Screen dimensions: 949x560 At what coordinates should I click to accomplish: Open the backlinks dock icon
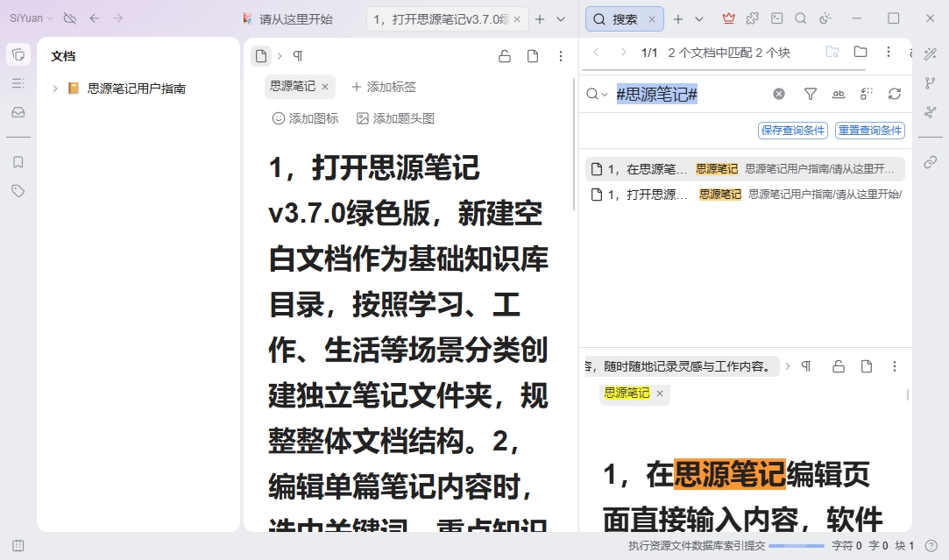pyautogui.click(x=931, y=161)
